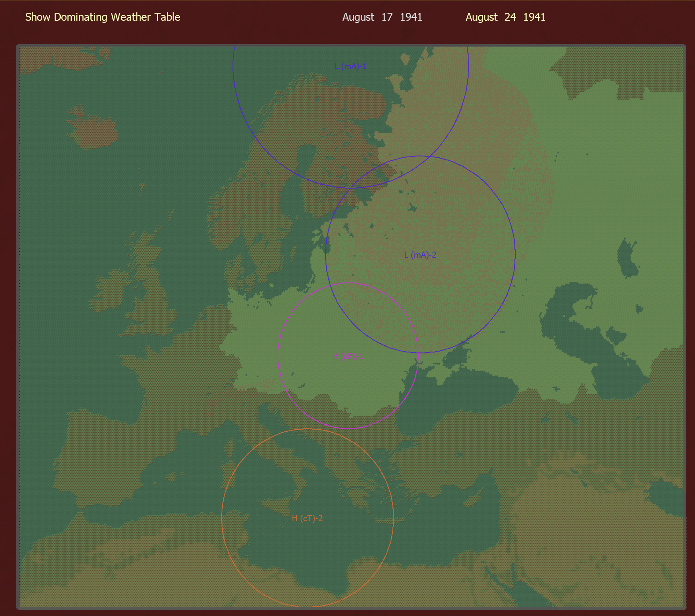The width and height of the screenshot is (695, 616).
Task: Select the August 17 1941 date
Action: [382, 17]
